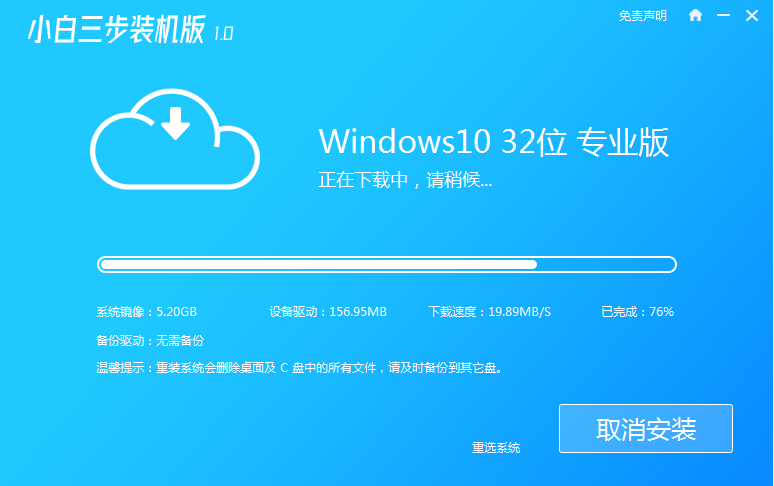Click the cloud download icon
The width and height of the screenshot is (774, 486).
pos(175,139)
